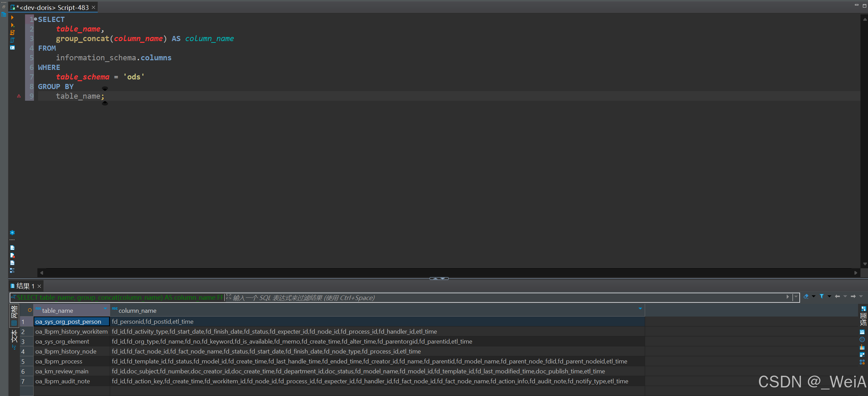The height and width of the screenshot is (396, 868).
Task: Select the 结果 1 results tab
Action: pyautogui.click(x=25, y=286)
